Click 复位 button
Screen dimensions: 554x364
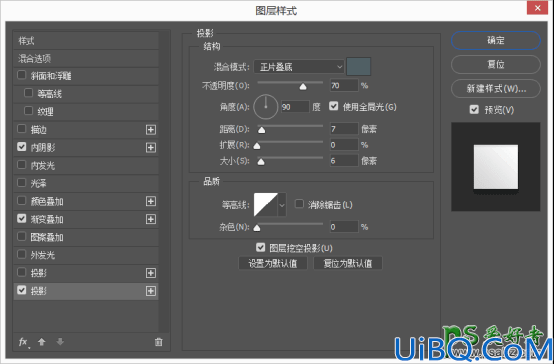[x=496, y=64]
